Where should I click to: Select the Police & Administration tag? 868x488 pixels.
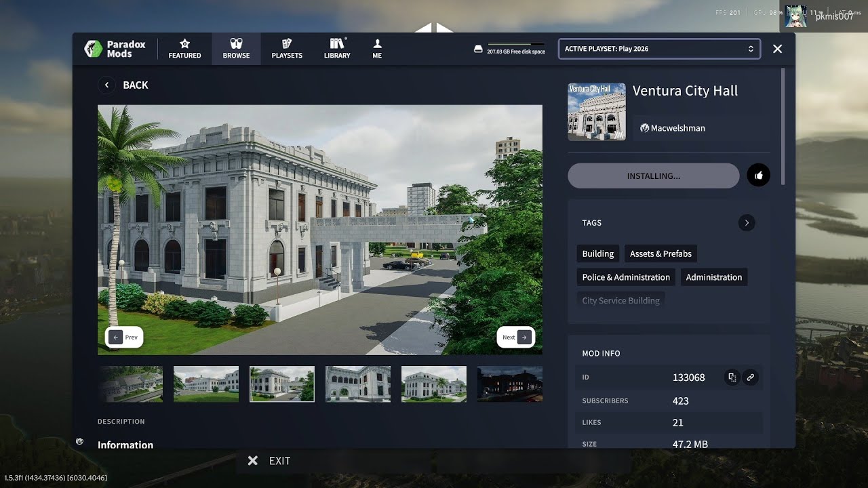[x=626, y=277]
